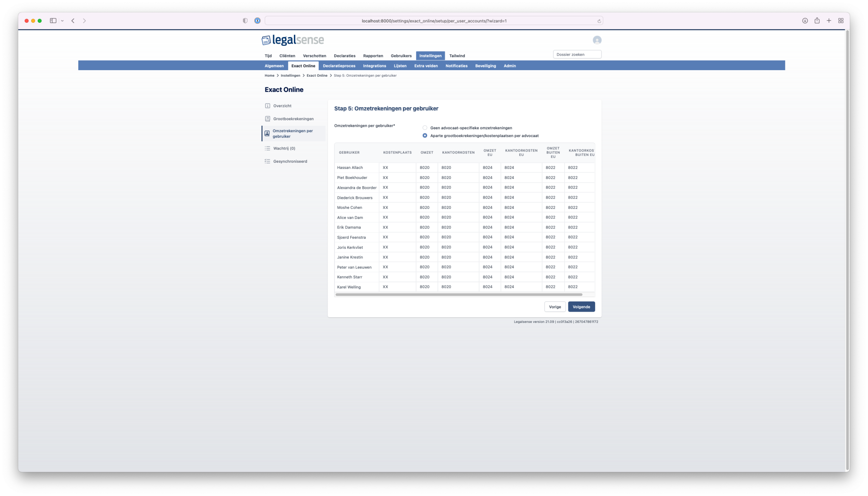
Task: Open Gesynchroniseerd via its checklist icon
Action: click(267, 161)
